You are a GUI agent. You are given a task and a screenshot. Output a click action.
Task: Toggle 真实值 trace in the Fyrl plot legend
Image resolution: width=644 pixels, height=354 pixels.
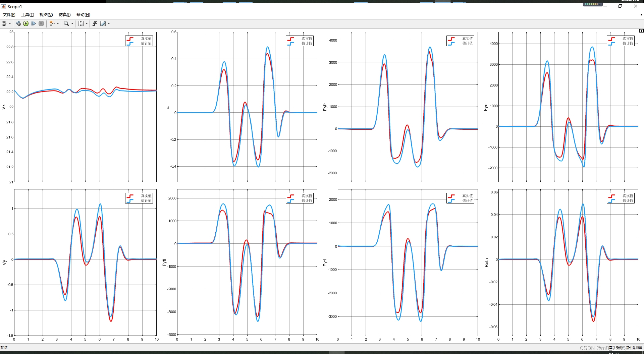tap(467, 196)
